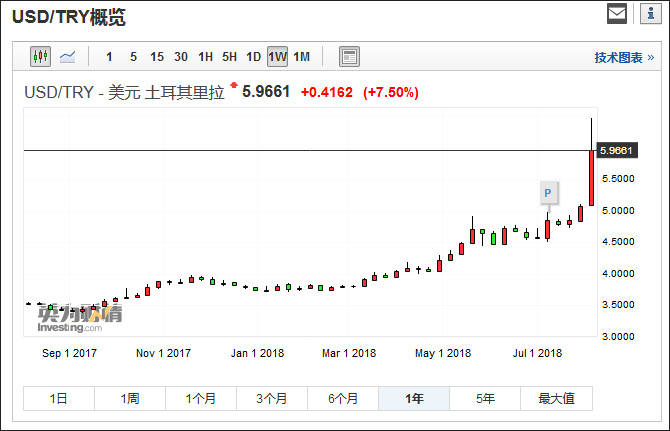Click the May 1 2018 axis label

[443, 353]
